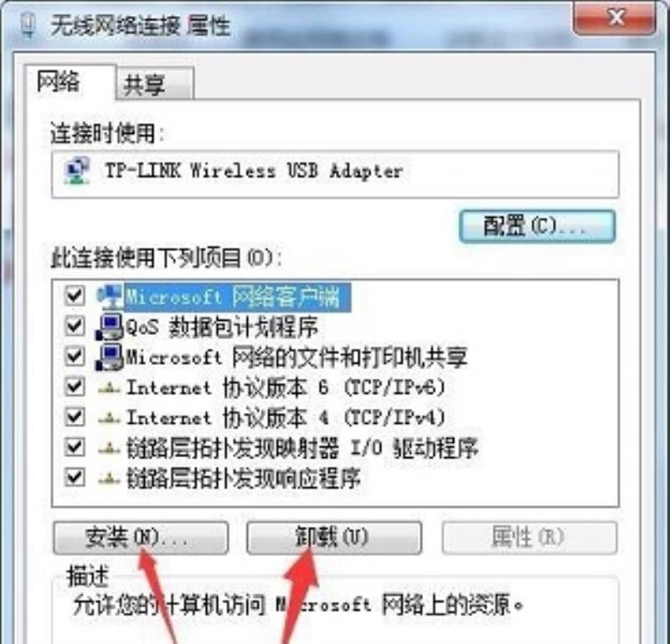Click the 无线网络连接 属性 title bar icon
The height and width of the screenshot is (644, 670).
[28, 25]
